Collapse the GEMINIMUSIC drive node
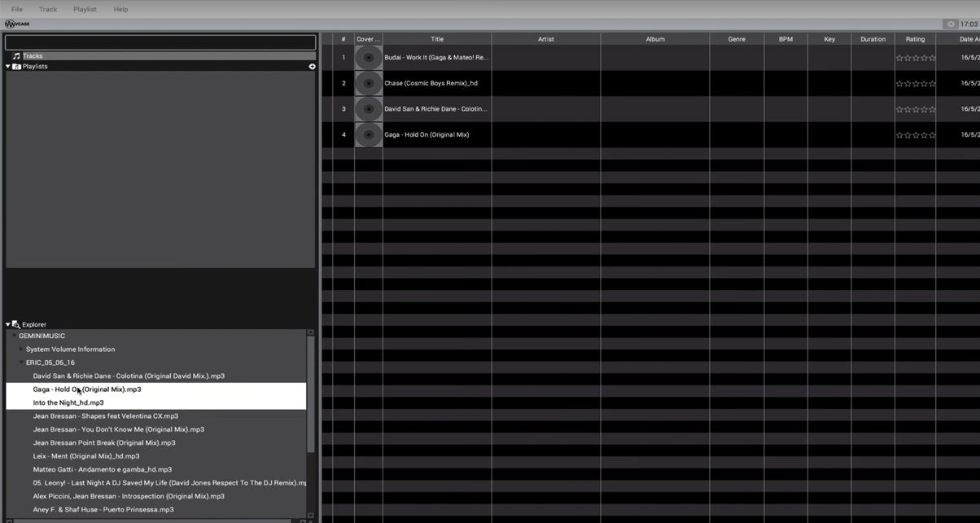Screen dimensions: 980x523 [x=15, y=336]
